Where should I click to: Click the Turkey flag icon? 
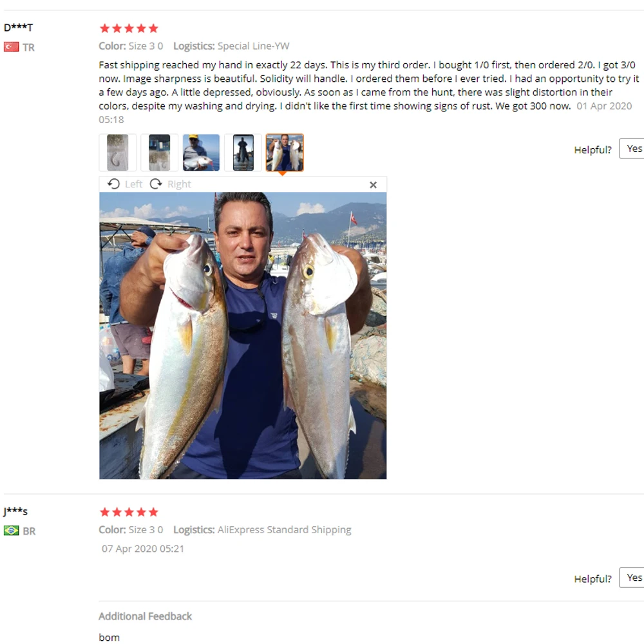click(x=11, y=47)
